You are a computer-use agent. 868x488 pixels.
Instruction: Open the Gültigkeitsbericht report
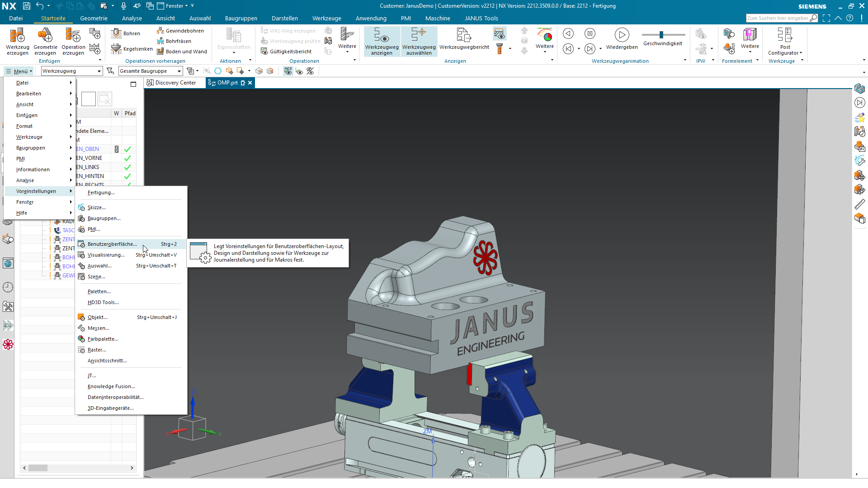click(286, 52)
